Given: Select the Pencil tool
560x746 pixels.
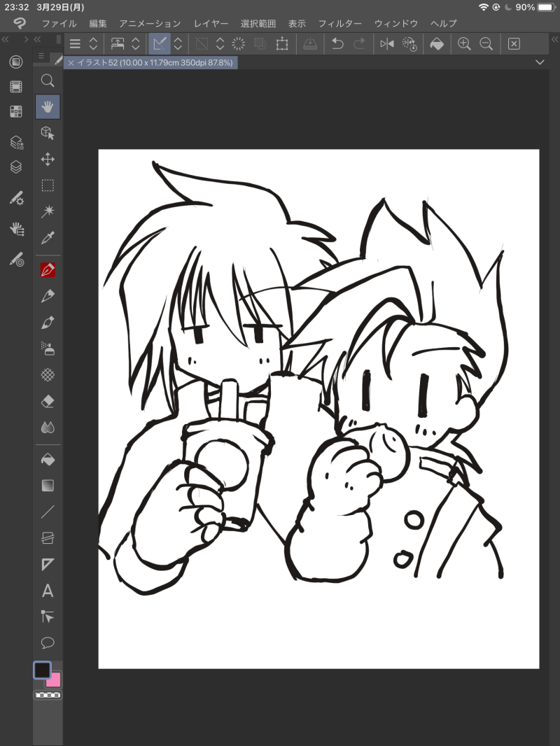Looking at the screenshot, I should 48,296.
